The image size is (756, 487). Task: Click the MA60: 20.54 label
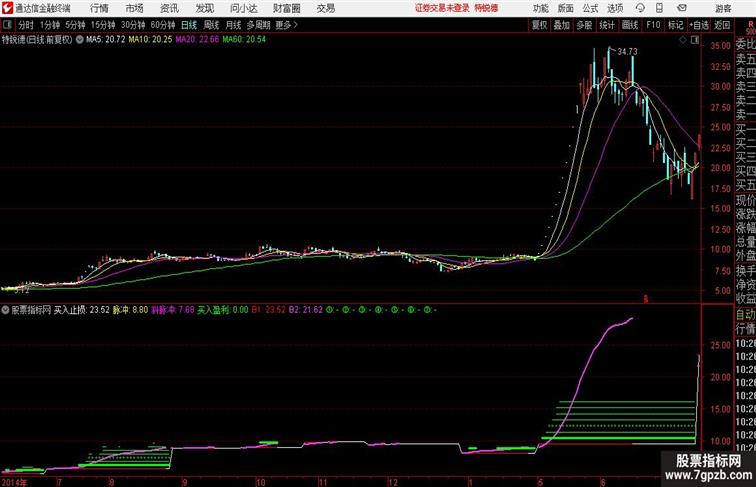coord(244,40)
